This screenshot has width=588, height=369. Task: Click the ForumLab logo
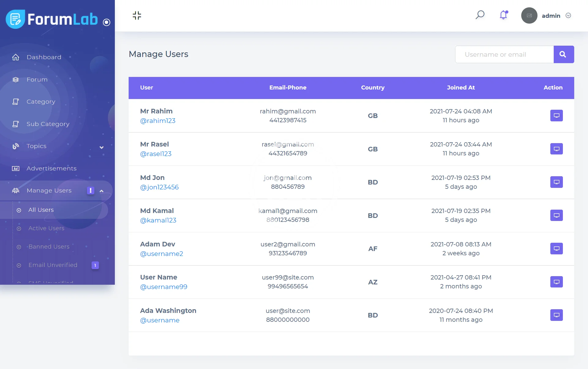[52, 19]
